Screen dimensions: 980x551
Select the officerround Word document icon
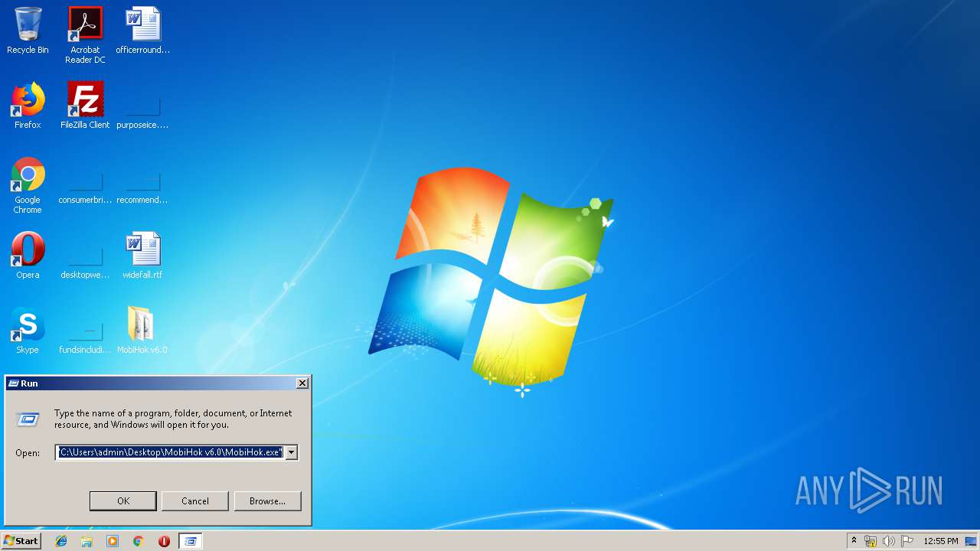tap(142, 31)
